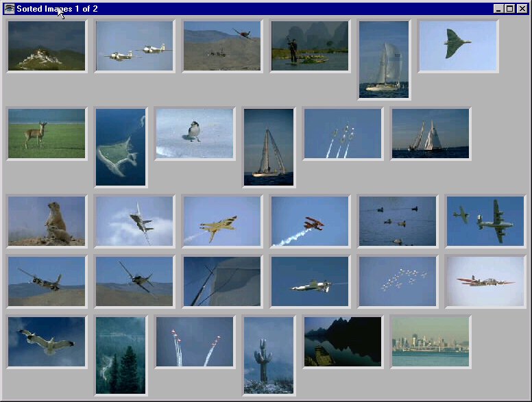Screen dimensions: 532x402
Task: Select the two white propeller planes thumbnail
Action: (x=134, y=46)
